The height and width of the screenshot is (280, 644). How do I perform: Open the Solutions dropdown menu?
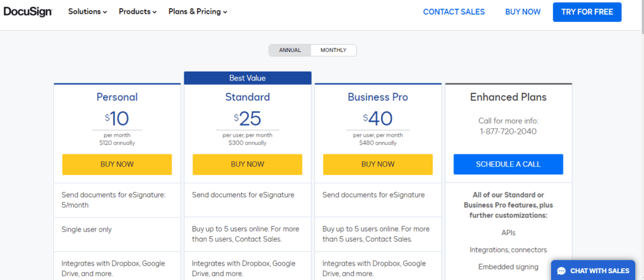point(87,12)
